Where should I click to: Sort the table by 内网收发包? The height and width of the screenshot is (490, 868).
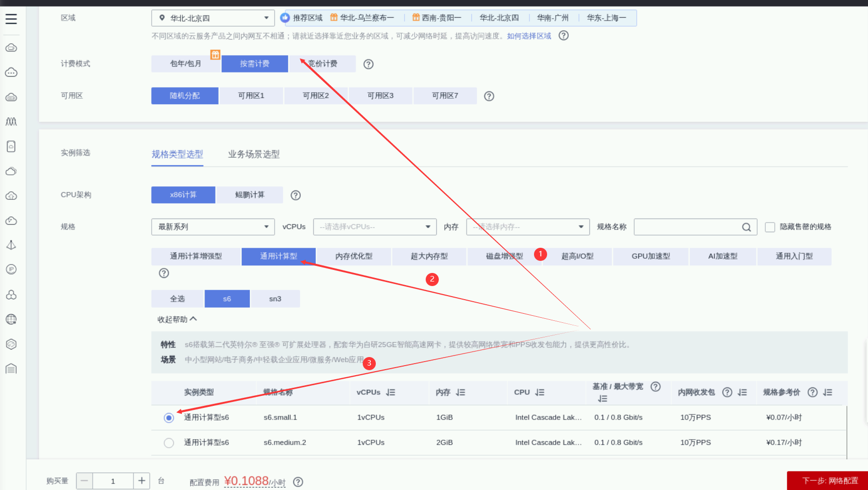click(742, 392)
